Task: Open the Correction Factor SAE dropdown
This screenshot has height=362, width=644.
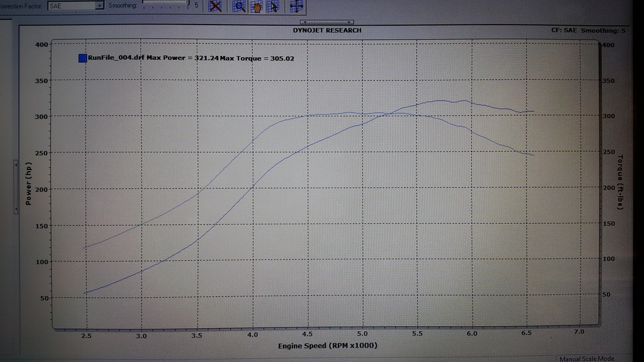Action: click(x=75, y=5)
